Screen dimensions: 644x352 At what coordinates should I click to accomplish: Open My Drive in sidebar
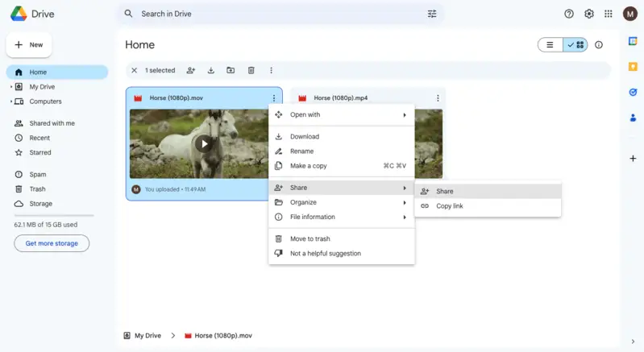pyautogui.click(x=42, y=87)
